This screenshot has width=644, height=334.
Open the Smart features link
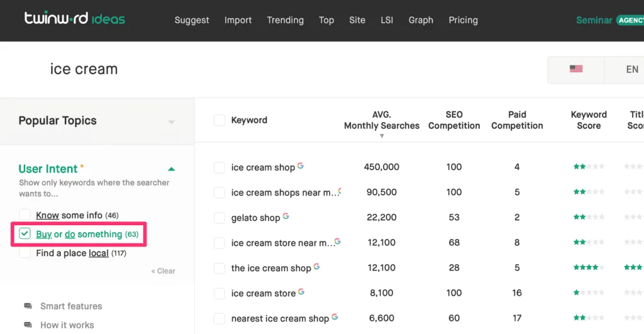tap(71, 306)
